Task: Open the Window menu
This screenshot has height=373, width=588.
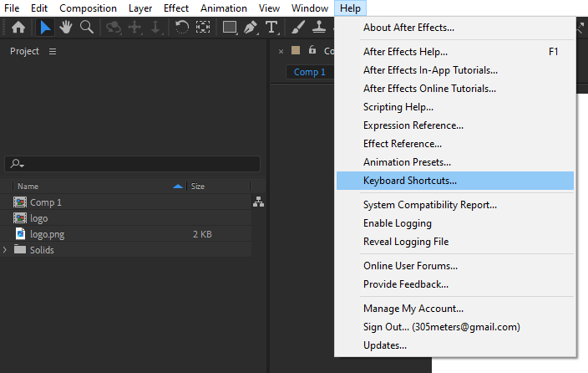Action: [310, 8]
